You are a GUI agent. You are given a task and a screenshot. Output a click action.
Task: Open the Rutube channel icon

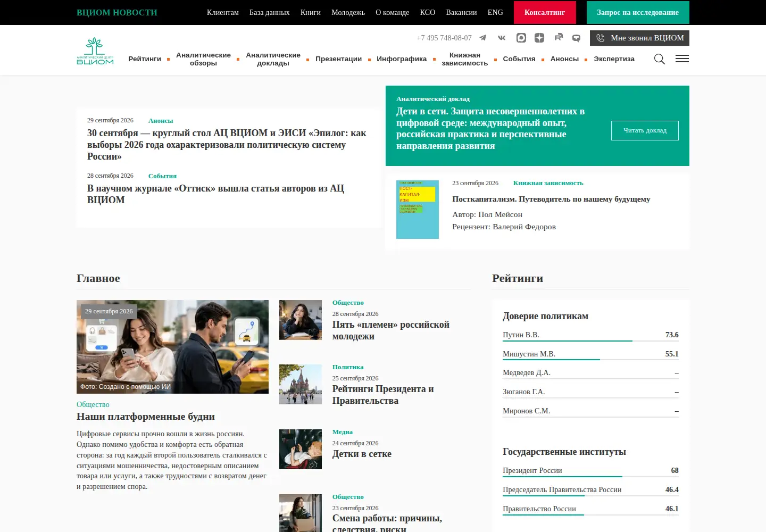[x=558, y=38]
